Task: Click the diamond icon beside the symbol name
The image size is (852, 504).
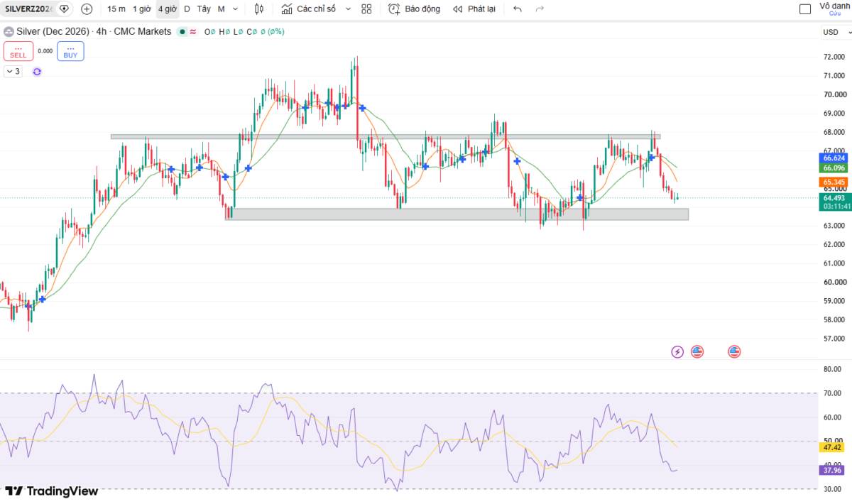Action: tap(65, 9)
